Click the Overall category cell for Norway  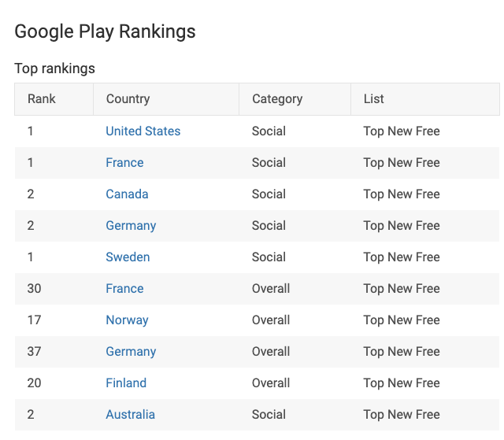click(x=271, y=320)
